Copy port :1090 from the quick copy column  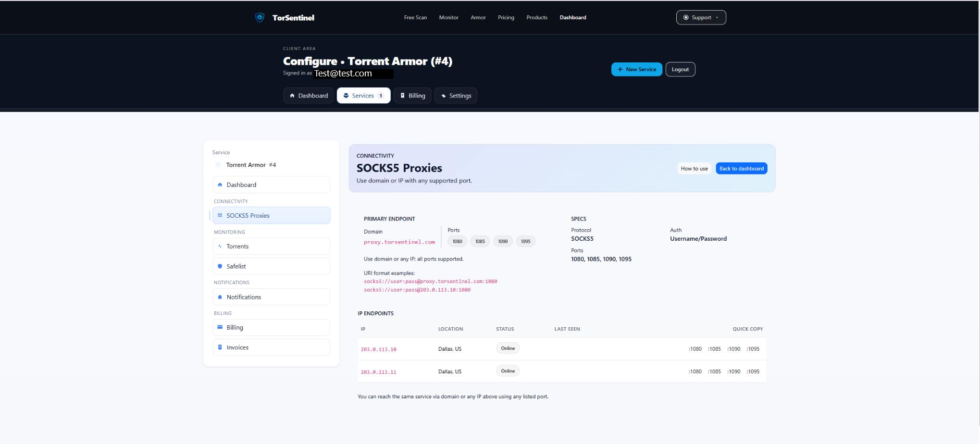734,348
